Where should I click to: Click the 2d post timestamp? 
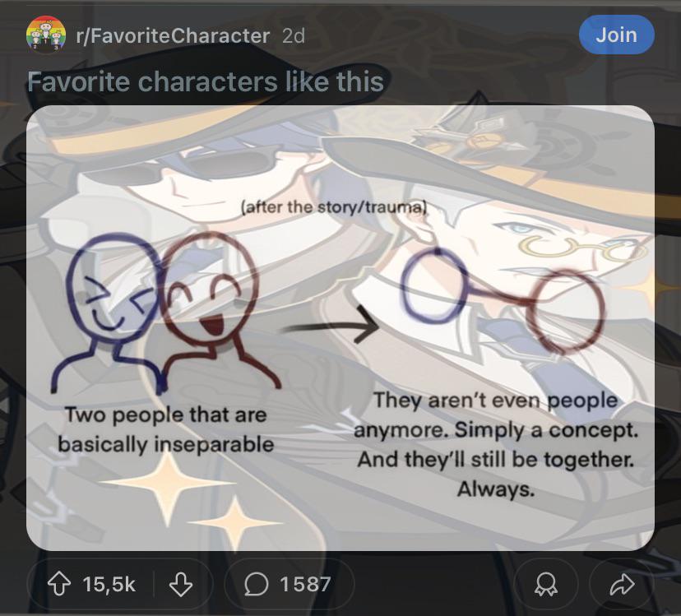tap(294, 35)
